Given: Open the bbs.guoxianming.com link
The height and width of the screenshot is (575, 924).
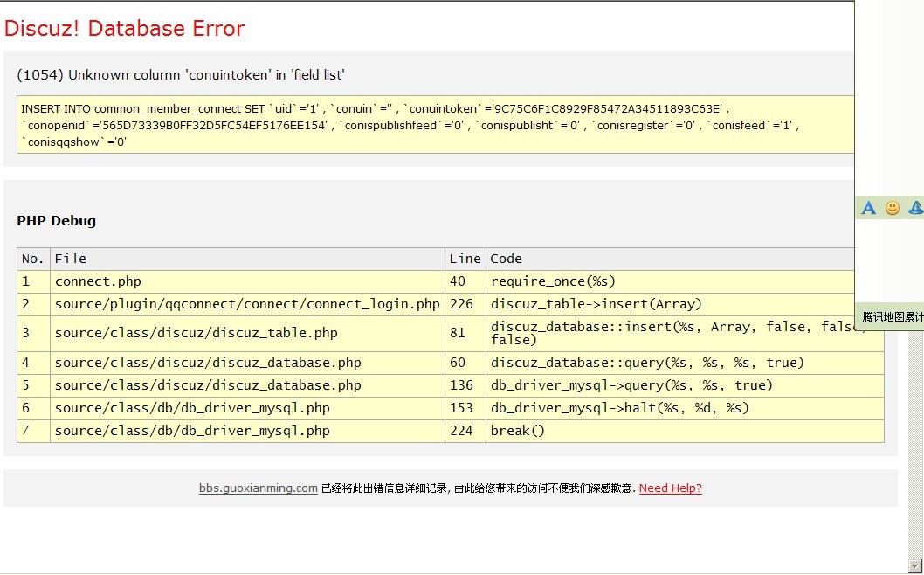Looking at the screenshot, I should click(x=258, y=488).
